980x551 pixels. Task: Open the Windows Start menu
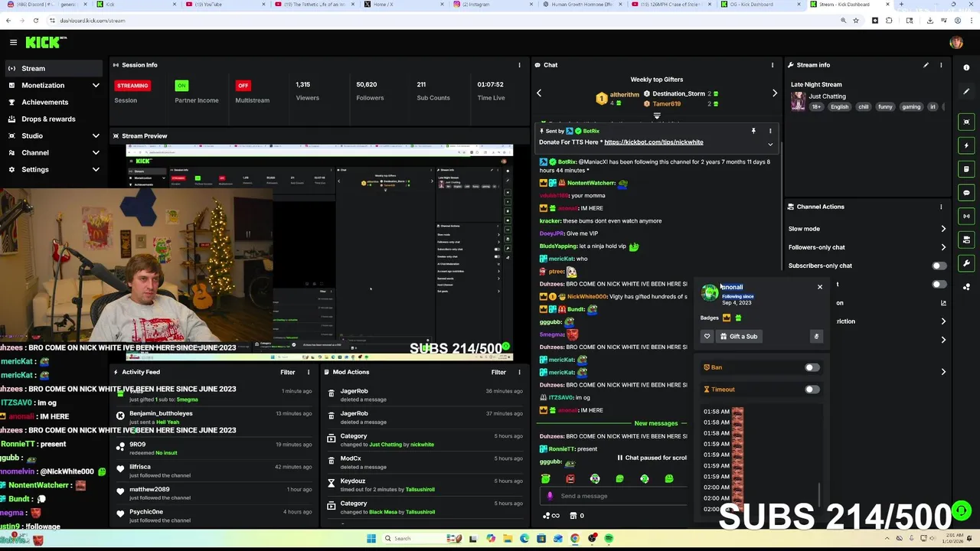click(371, 539)
